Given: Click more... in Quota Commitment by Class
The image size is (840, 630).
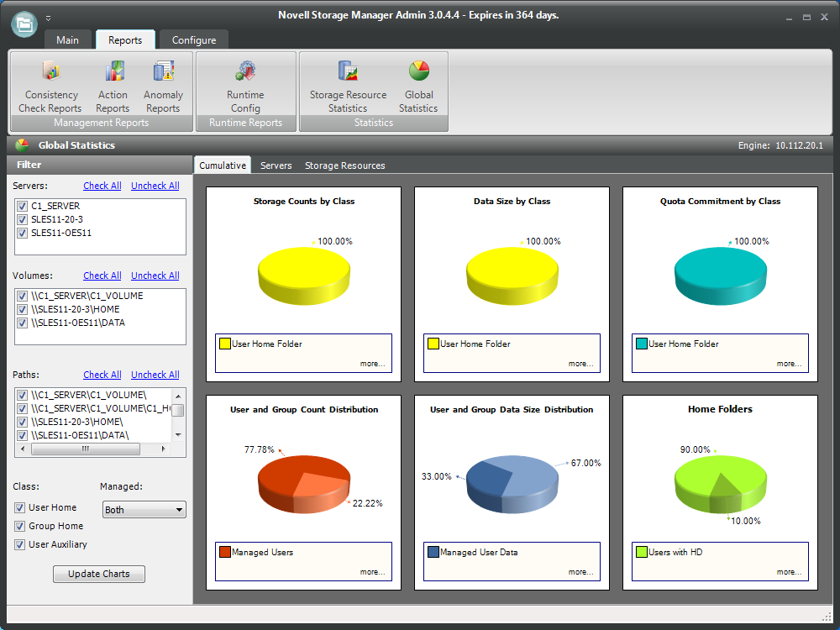Looking at the screenshot, I should [x=789, y=364].
